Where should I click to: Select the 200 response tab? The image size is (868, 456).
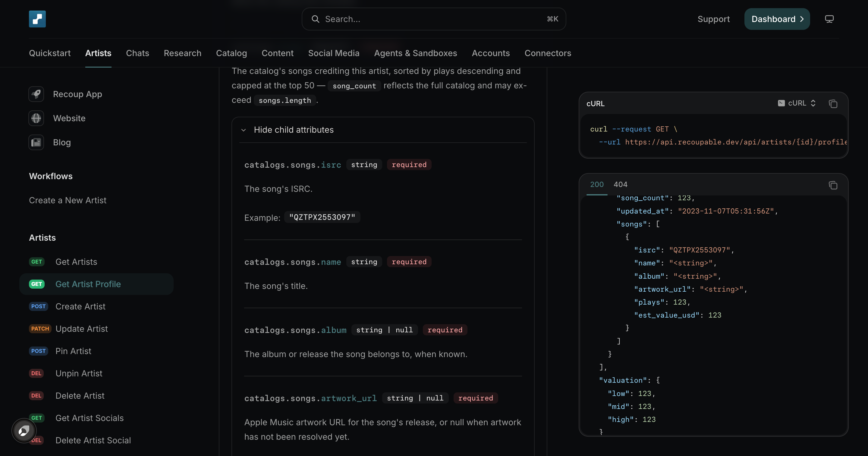597,185
